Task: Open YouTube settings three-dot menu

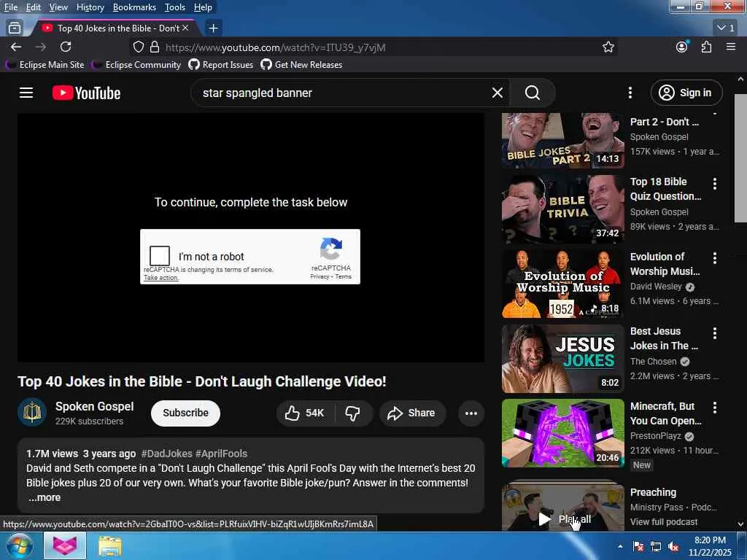Action: (630, 93)
